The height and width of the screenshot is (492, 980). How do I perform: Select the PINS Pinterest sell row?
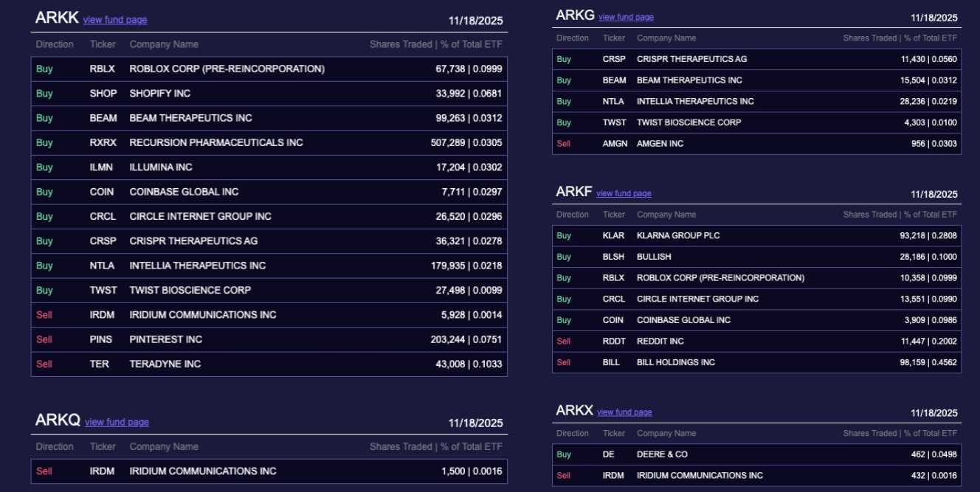pyautogui.click(x=269, y=339)
